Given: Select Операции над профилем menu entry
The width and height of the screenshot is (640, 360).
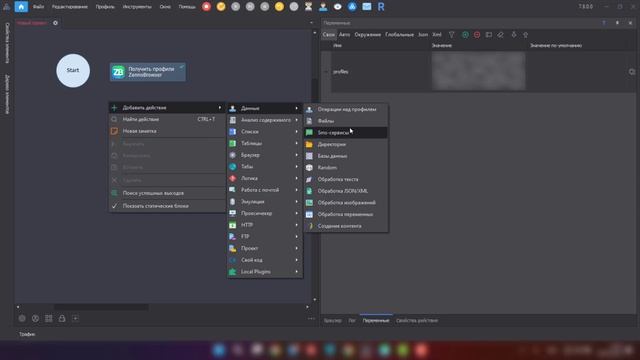Looking at the screenshot, I should coord(346,109).
